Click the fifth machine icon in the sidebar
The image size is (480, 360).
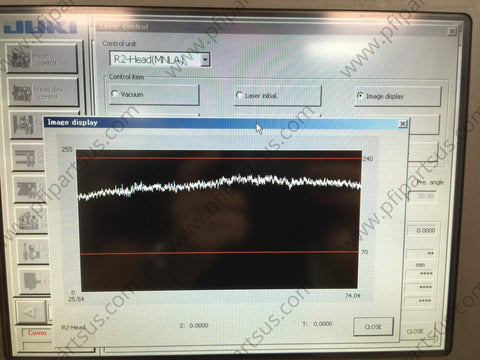[30, 189]
